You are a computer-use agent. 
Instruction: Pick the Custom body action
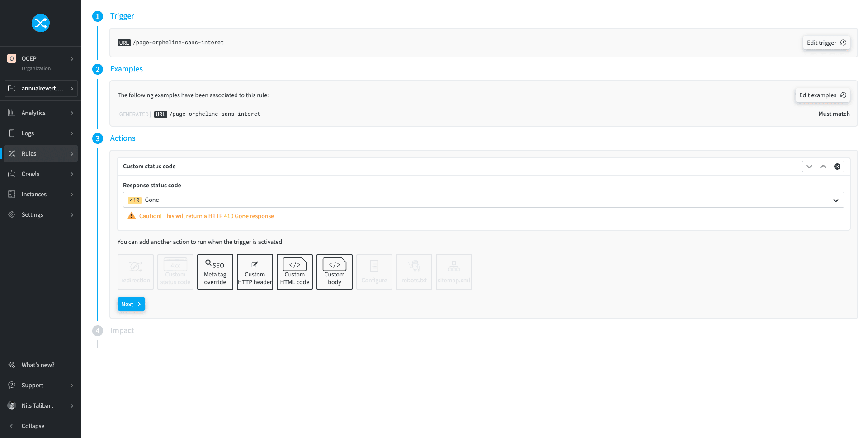tap(334, 271)
